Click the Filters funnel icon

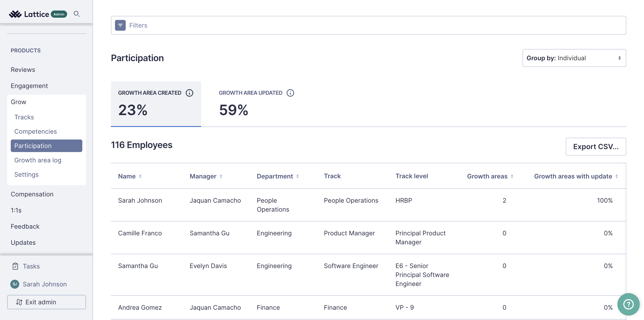(120, 25)
